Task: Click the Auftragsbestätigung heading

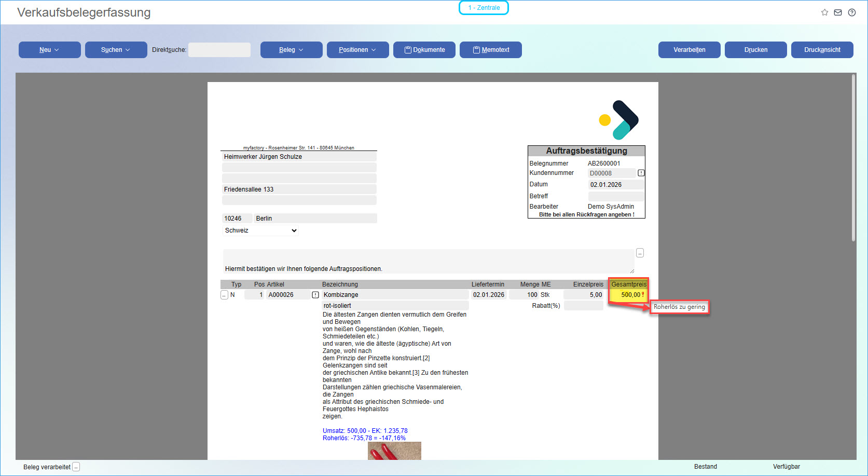Action: (x=587, y=151)
